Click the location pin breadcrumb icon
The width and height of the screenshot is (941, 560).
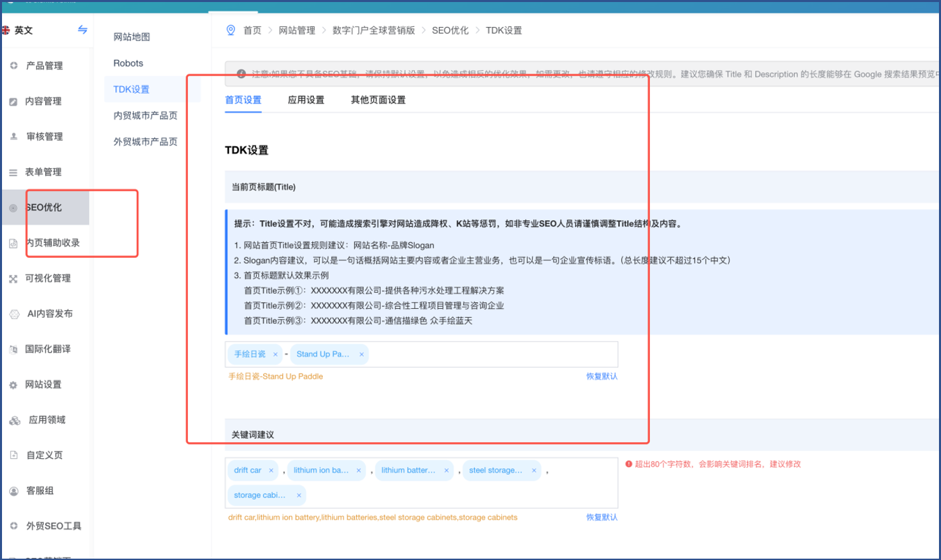(x=231, y=30)
